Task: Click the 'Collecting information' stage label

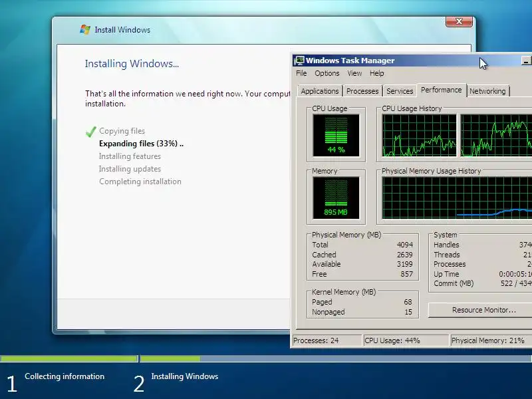Action: point(65,376)
